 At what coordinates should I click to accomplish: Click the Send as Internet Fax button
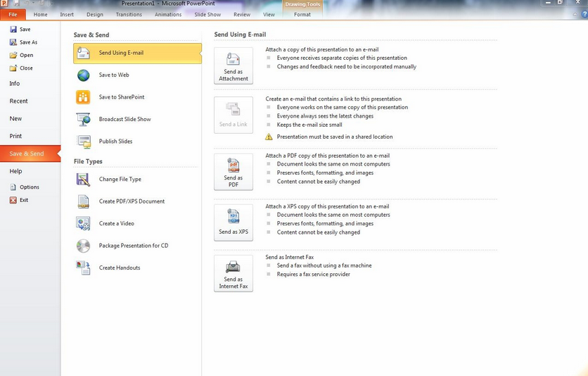234,274
